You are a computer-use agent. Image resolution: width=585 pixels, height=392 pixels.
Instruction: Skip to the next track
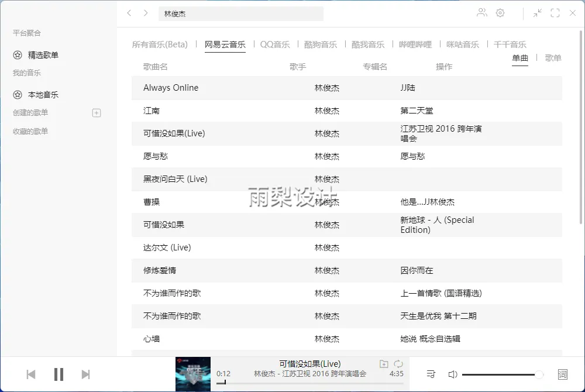86,374
